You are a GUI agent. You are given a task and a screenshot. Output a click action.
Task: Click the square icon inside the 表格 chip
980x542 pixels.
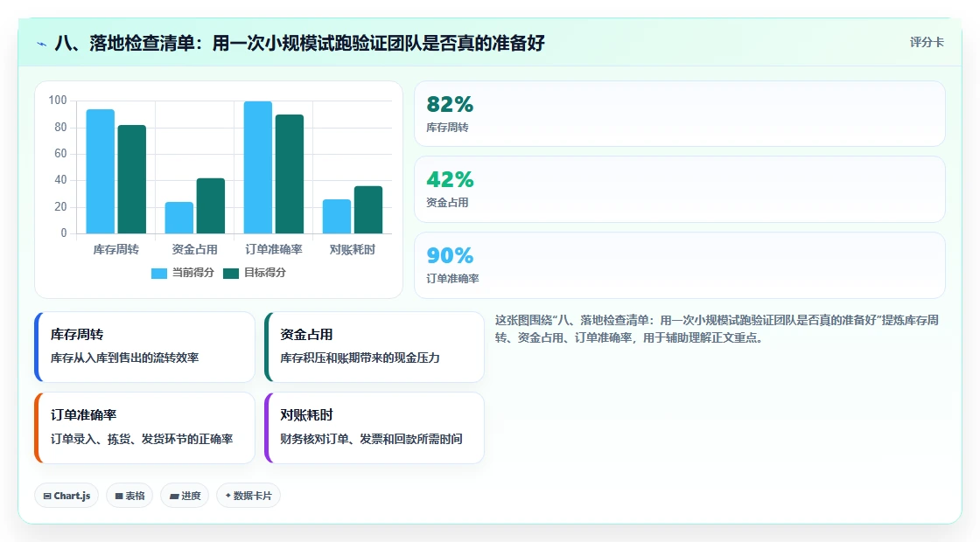pyautogui.click(x=119, y=497)
